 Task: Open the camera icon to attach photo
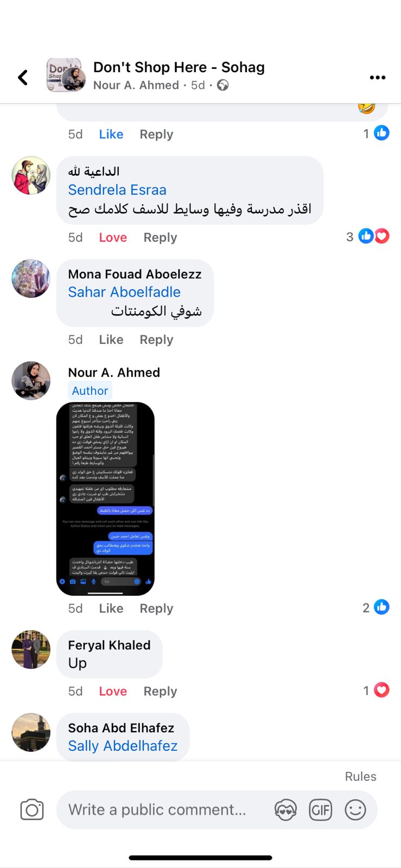(x=32, y=810)
